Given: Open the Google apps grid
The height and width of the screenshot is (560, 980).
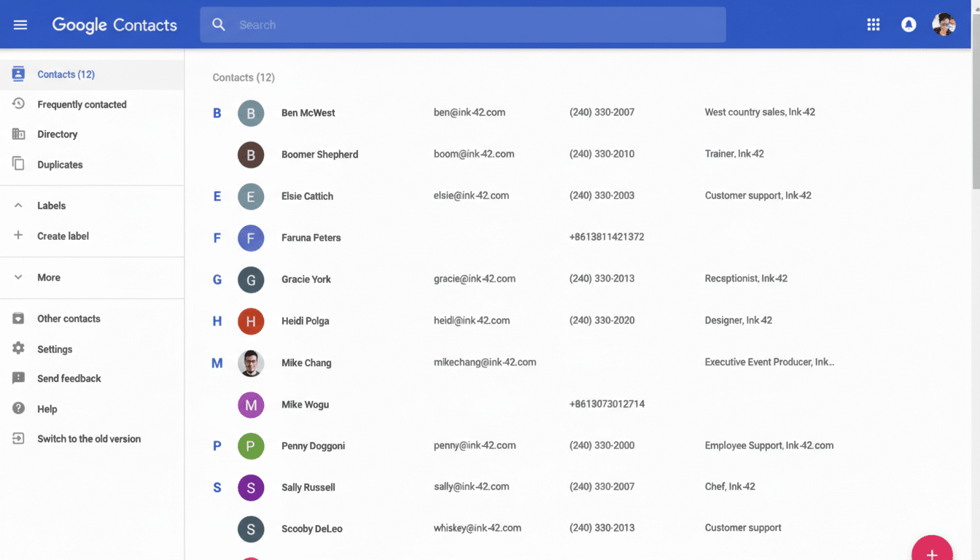Looking at the screenshot, I should (873, 24).
